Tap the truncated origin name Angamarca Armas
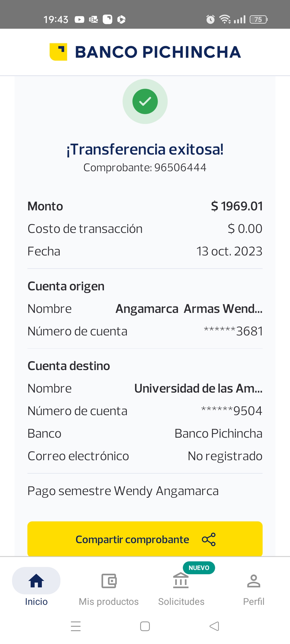Viewport: 290px width, 644px height. [189, 309]
